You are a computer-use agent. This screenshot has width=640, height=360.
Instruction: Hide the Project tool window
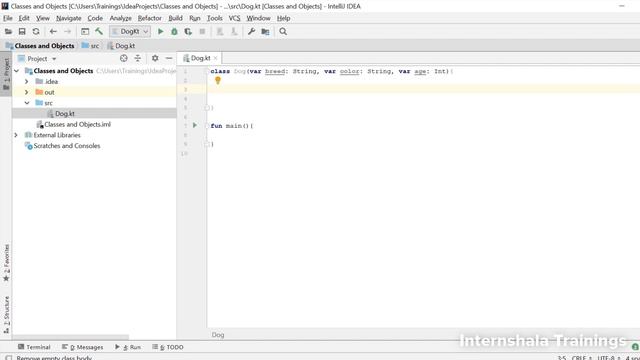click(x=169, y=58)
